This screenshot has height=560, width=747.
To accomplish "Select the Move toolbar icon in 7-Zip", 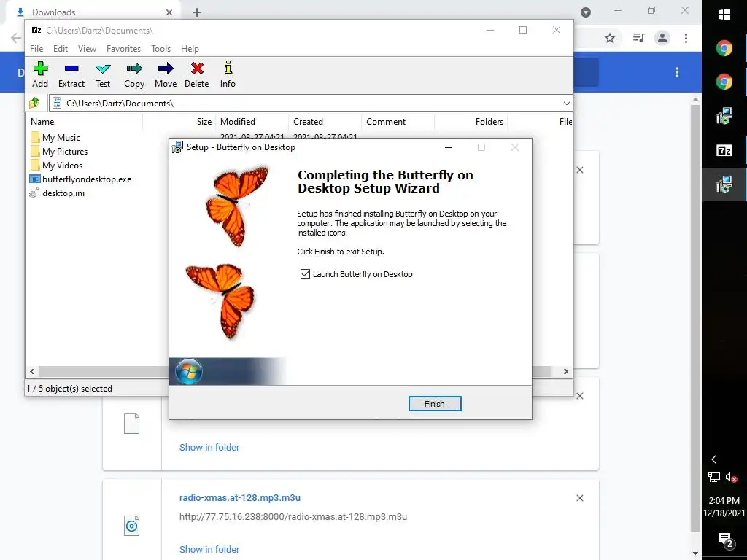I will [166, 69].
